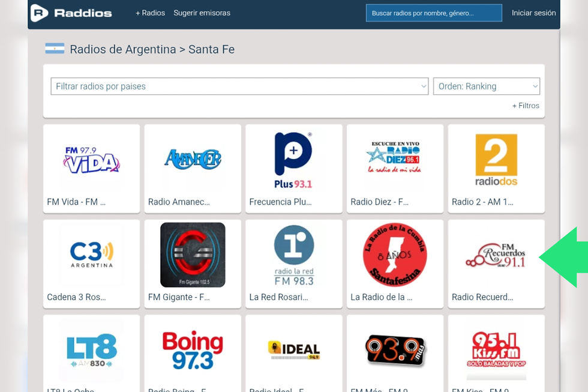Click La Radio de la Cumbia logo
Viewport: 588px width, 392px height.
point(395,255)
